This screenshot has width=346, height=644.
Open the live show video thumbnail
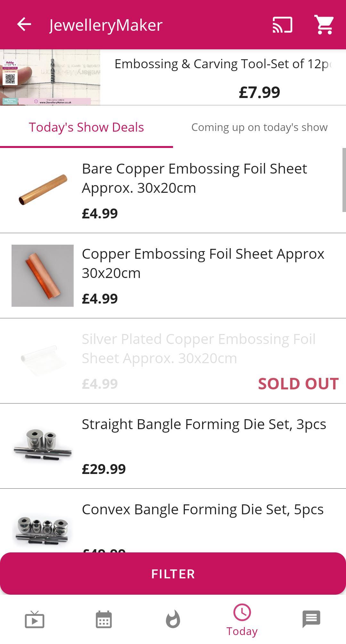click(50, 77)
